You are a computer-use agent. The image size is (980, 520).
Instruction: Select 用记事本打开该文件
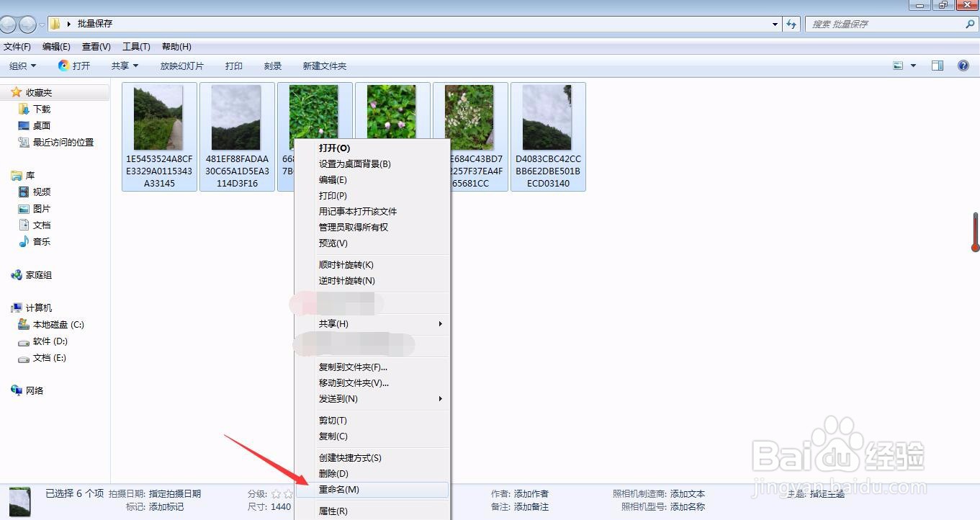[x=372, y=212]
